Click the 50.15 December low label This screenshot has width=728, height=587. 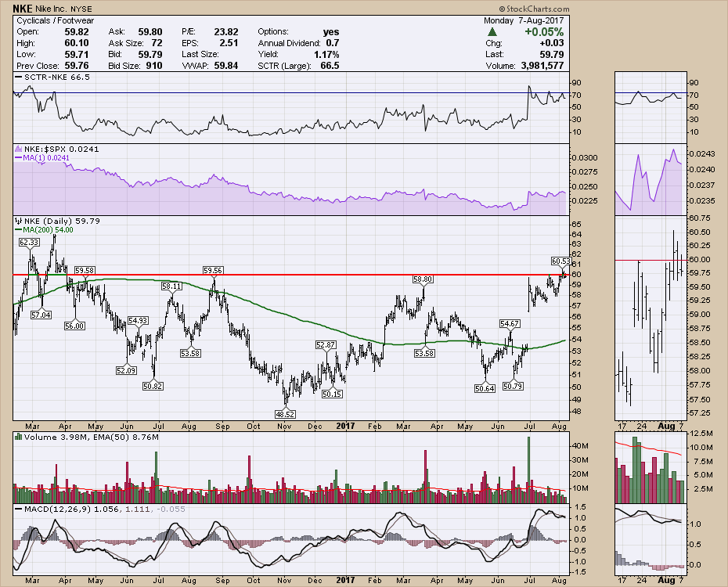pyautogui.click(x=332, y=394)
